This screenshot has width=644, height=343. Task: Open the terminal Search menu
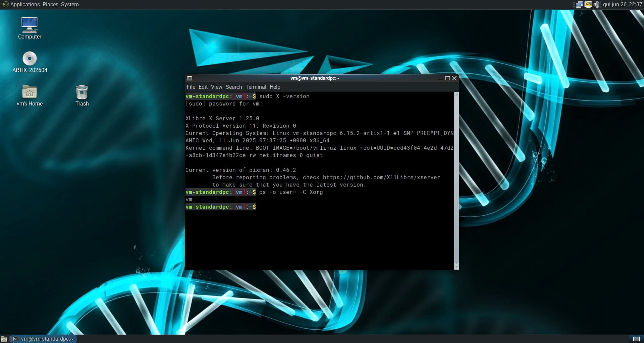pos(234,87)
